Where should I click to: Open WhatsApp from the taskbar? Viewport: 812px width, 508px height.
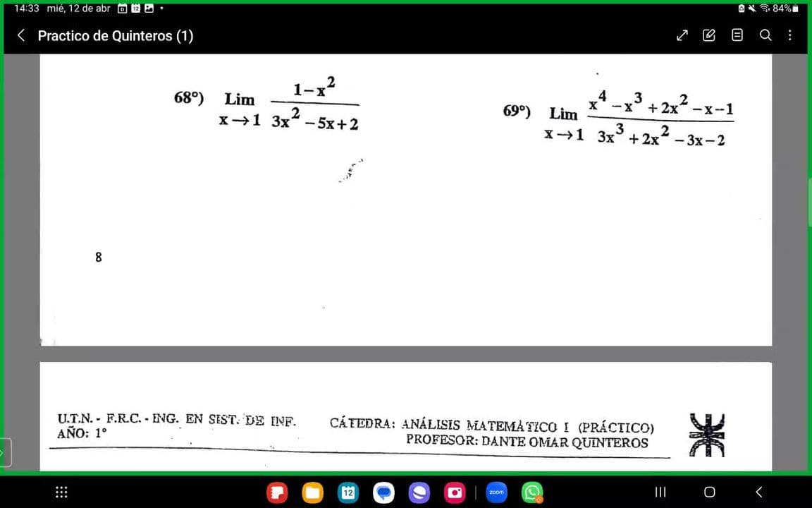point(532,492)
